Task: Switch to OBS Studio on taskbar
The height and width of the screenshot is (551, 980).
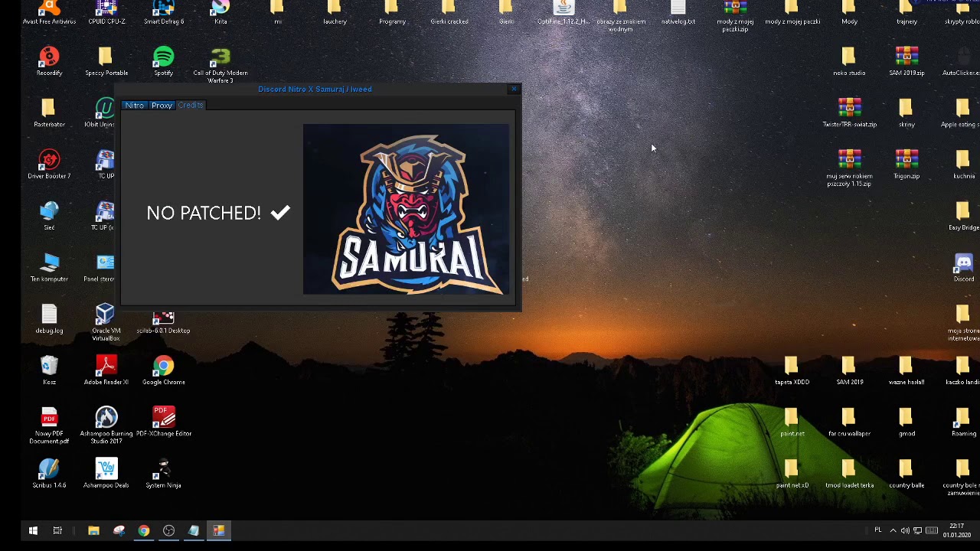Action: click(x=168, y=530)
